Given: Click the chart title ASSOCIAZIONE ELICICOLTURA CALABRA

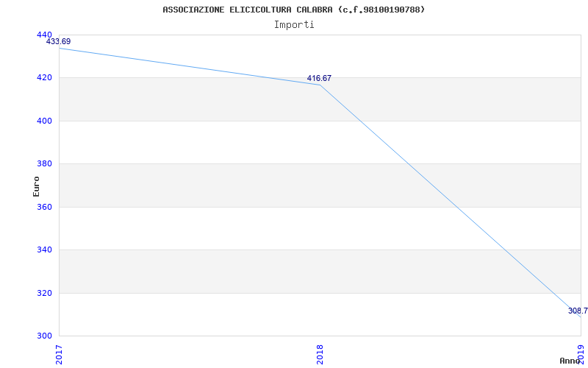Looking at the screenshot, I should click(294, 10).
